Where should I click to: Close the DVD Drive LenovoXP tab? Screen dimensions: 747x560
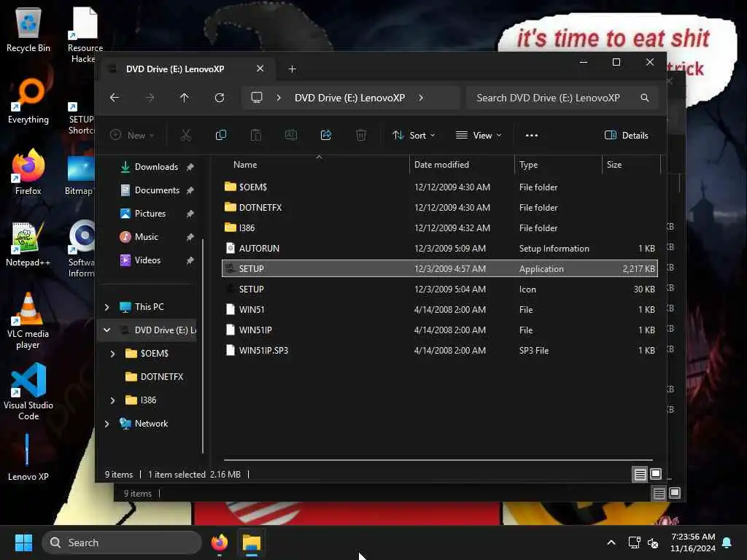coord(260,69)
